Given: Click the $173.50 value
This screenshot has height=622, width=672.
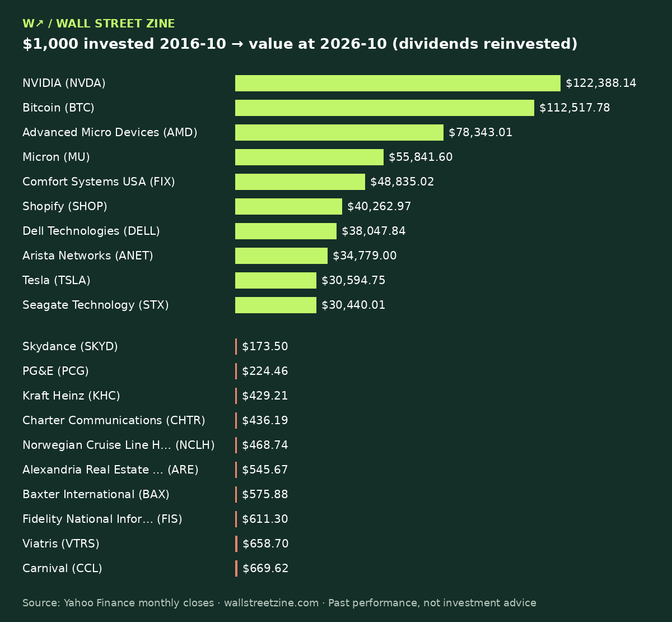Looking at the screenshot, I should click(x=265, y=347).
